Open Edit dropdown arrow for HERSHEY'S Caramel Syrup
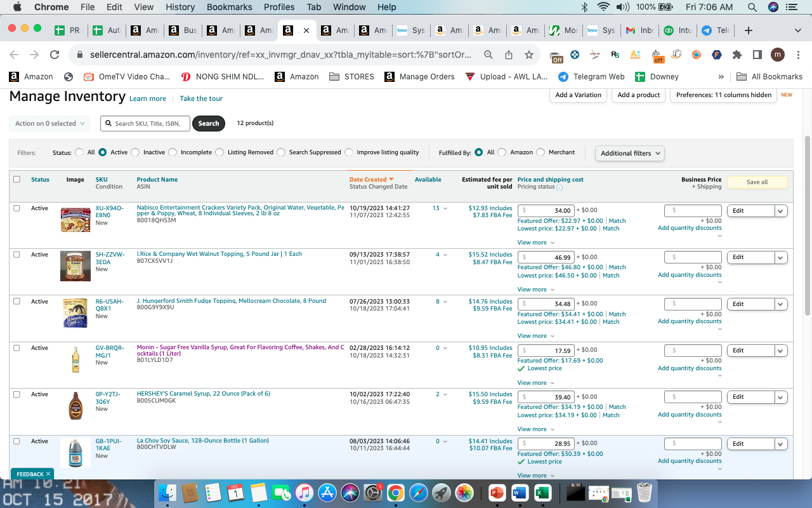The height and width of the screenshot is (508, 812). [781, 397]
